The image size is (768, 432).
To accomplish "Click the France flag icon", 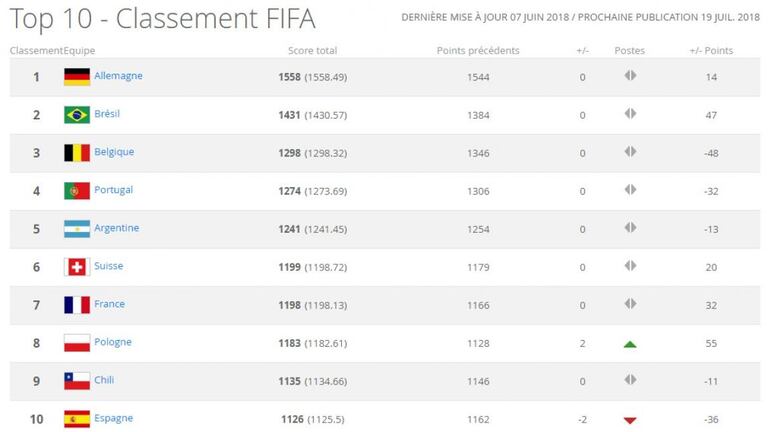I will (x=77, y=305).
